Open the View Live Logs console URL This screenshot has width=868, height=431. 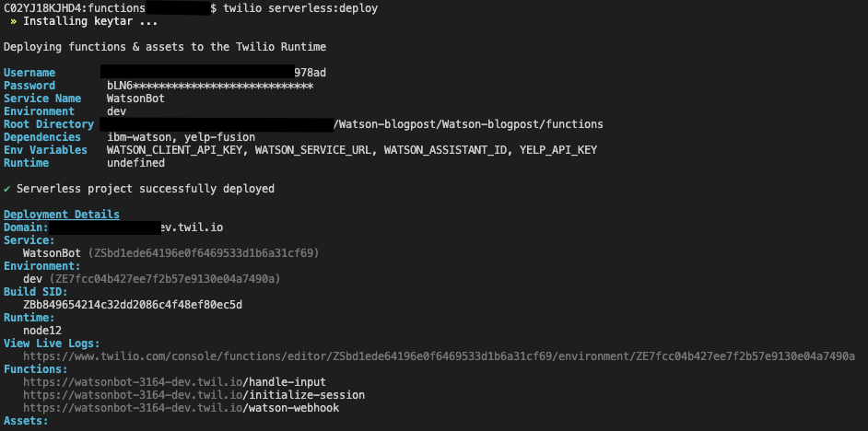pyautogui.click(x=439, y=356)
